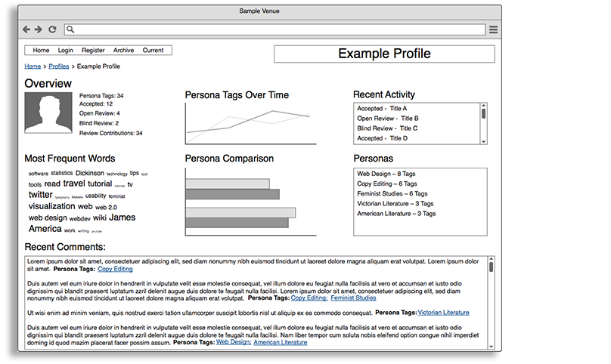Click Recent Activity scrollbar thumb
This screenshot has width=611, height=364.
[483, 114]
